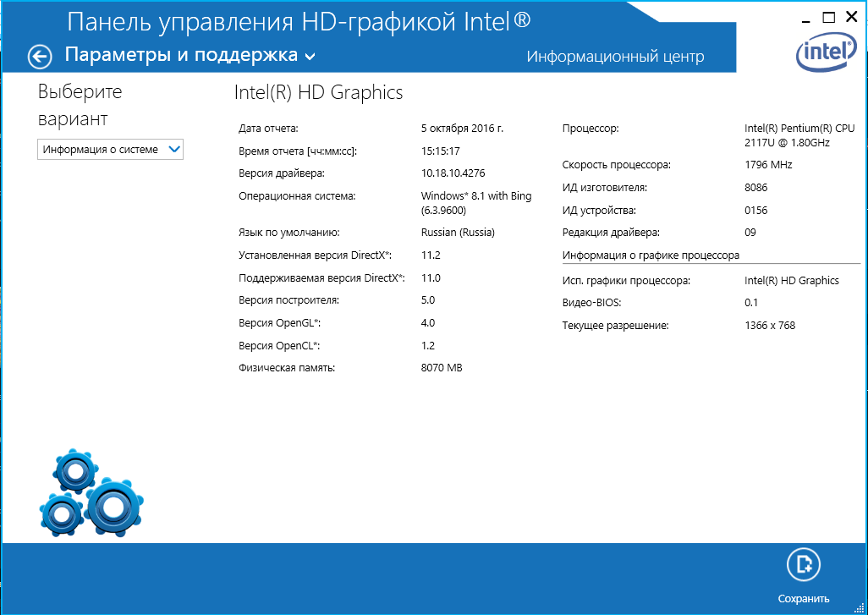The width and height of the screenshot is (868, 615).
Task: Click the installed DirectX value 11.2
Action: tap(431, 255)
